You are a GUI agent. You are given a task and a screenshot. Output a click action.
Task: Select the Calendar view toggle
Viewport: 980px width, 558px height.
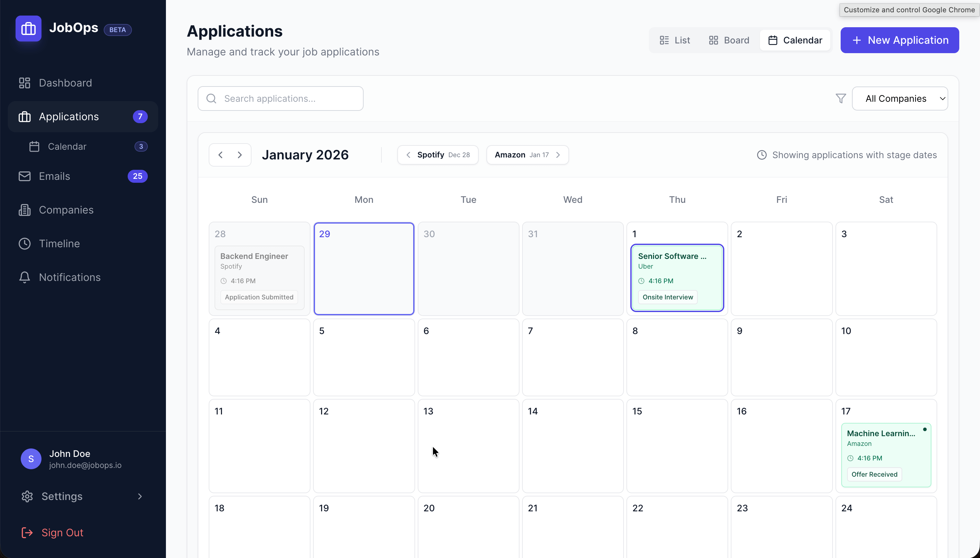[795, 40]
